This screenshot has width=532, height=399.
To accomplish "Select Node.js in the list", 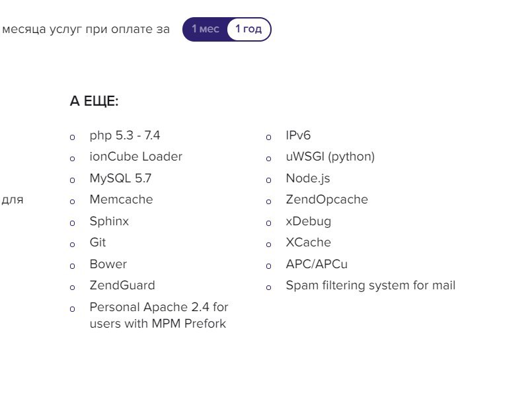I will point(308,178).
